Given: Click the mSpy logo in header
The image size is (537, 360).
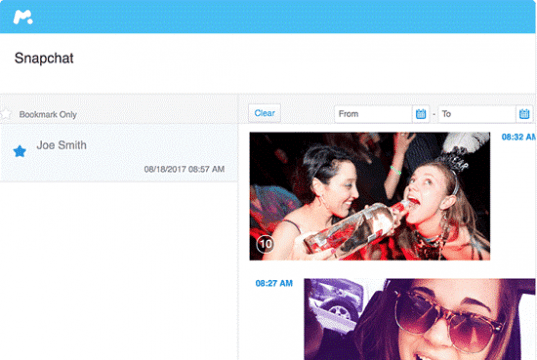Looking at the screenshot, I should click(23, 17).
